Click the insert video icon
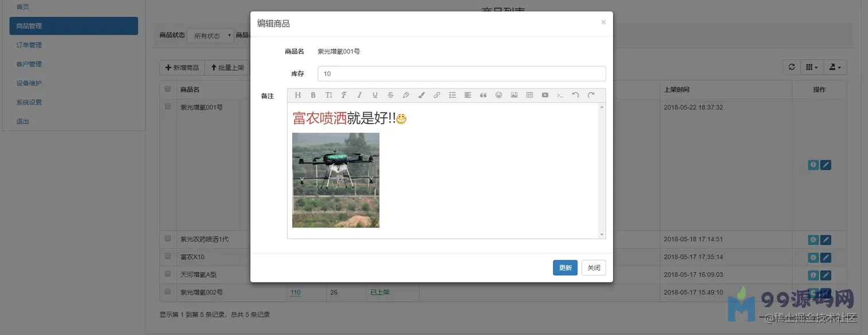The image size is (868, 335). pyautogui.click(x=545, y=95)
